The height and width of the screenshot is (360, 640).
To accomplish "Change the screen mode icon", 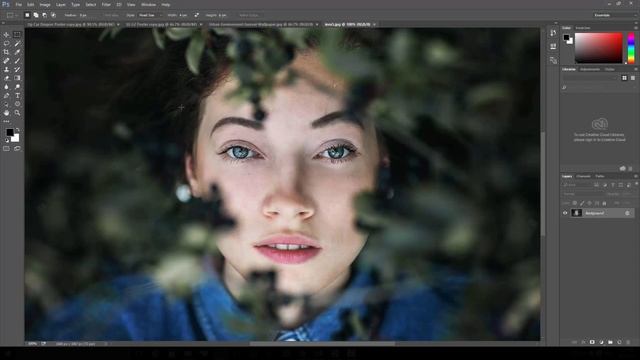I will pos(17,149).
